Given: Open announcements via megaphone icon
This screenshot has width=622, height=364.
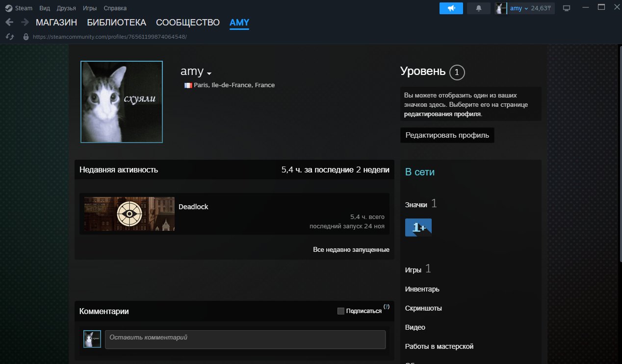Looking at the screenshot, I should (451, 8).
